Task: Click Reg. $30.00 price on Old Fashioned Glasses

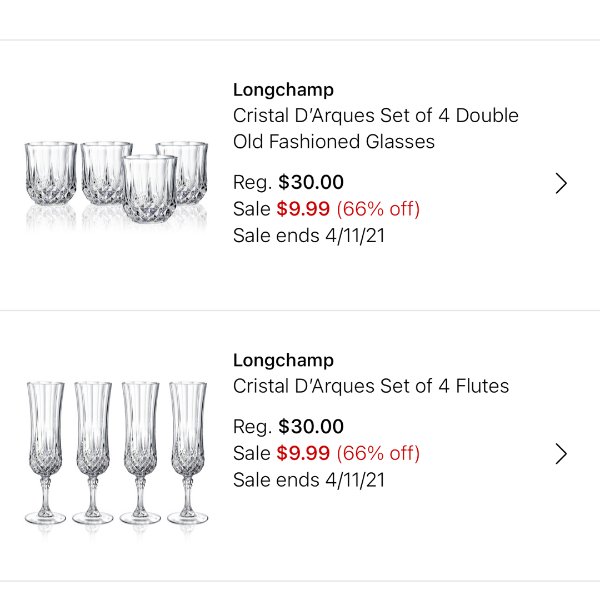Action: pos(288,182)
